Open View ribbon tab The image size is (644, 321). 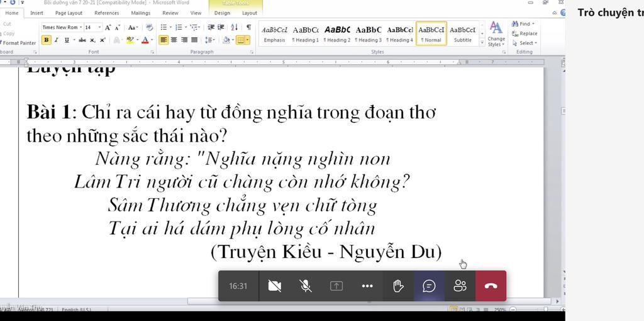pos(196,13)
